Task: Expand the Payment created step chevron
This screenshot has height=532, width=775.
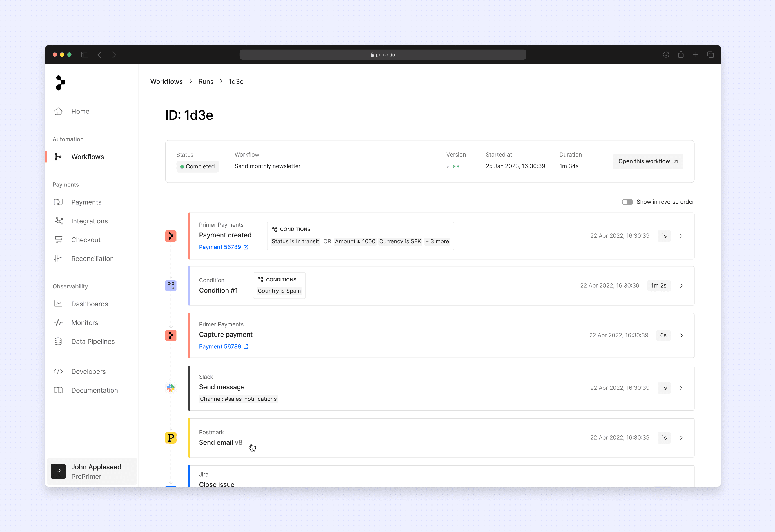Action: point(681,236)
